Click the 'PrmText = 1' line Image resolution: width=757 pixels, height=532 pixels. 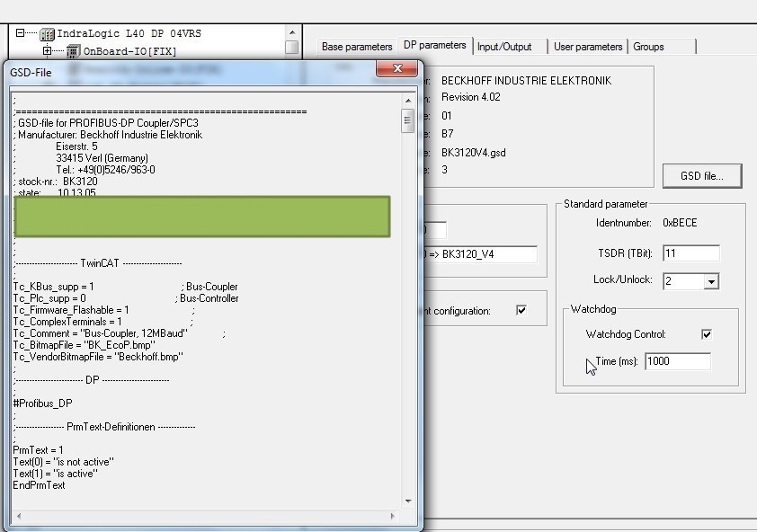coord(38,450)
